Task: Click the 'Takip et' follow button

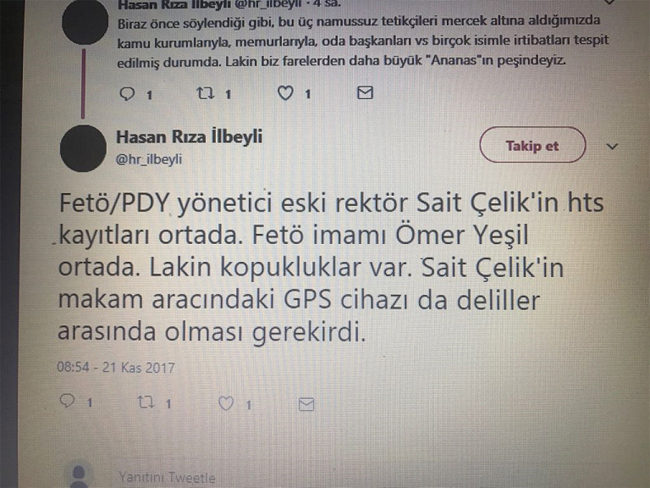Action: click(x=533, y=145)
